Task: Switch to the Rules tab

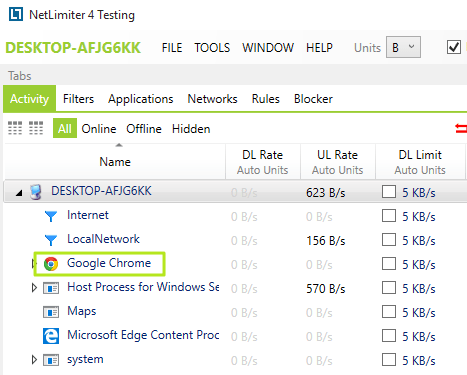Action: tap(266, 99)
